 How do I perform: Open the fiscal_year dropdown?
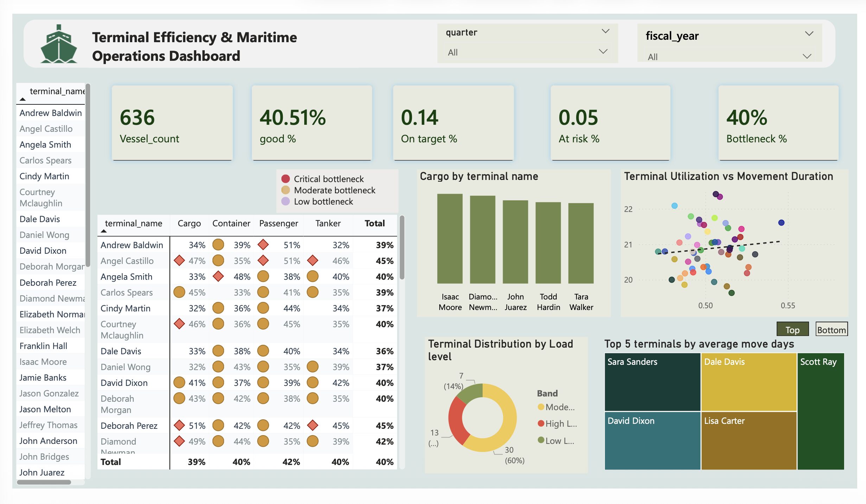[x=809, y=34]
